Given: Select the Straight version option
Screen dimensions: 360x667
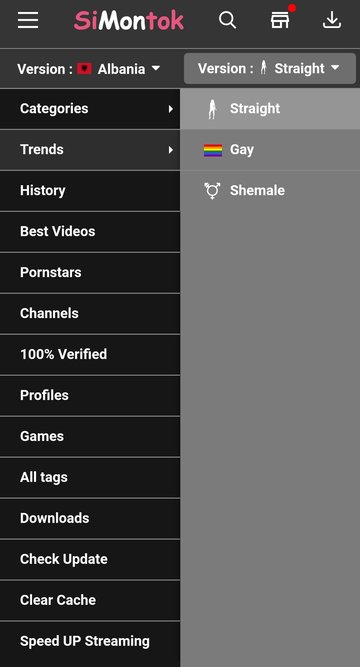Looking at the screenshot, I should 270,109.
